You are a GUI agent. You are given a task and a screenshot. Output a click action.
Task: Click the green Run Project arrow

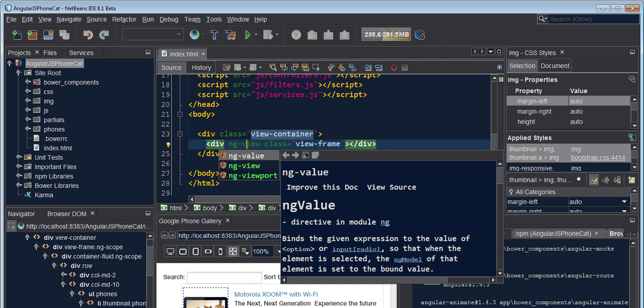[x=248, y=35]
